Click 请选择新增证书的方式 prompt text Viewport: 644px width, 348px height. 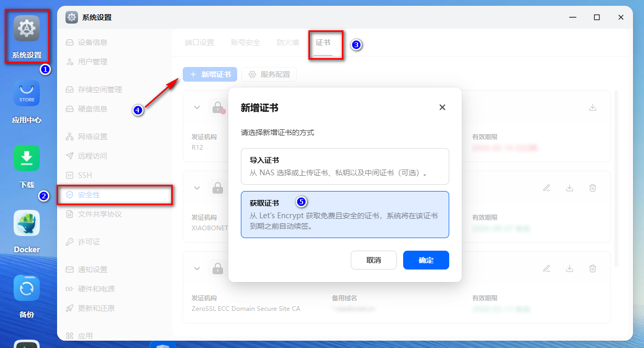pos(277,133)
